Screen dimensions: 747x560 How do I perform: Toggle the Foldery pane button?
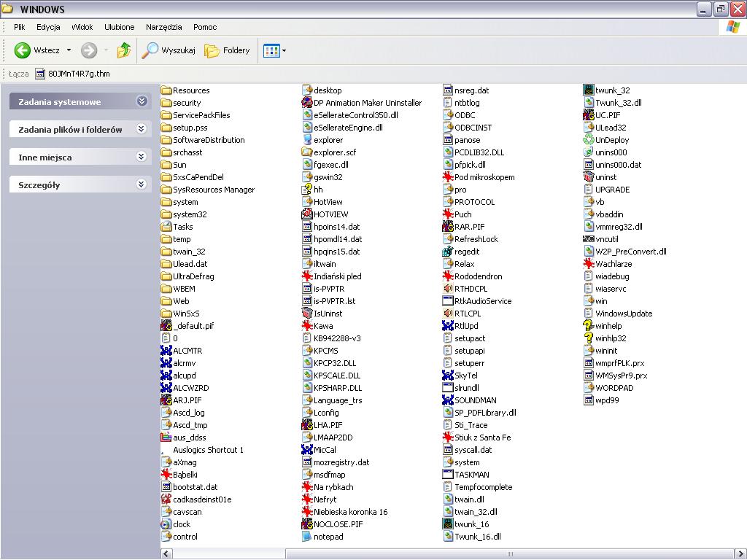(228, 50)
